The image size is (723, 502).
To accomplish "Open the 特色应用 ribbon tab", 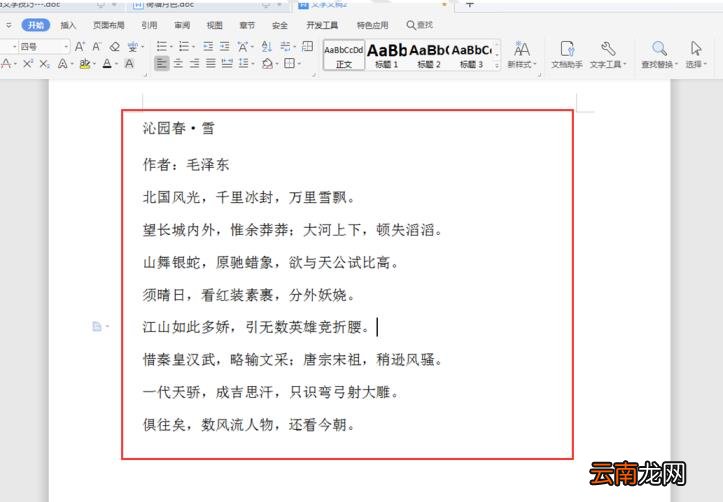I will 373,25.
